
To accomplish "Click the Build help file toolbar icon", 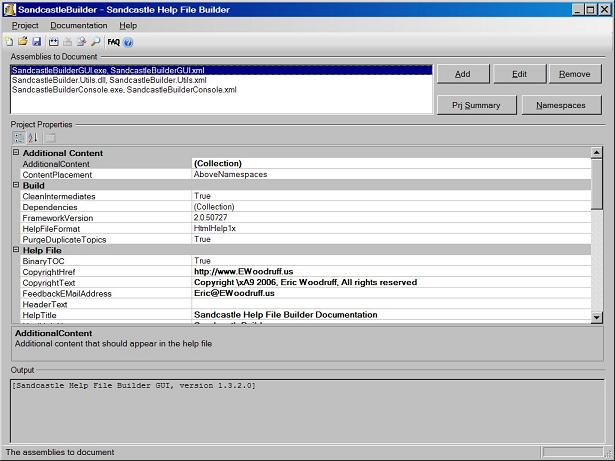I will pos(54,42).
